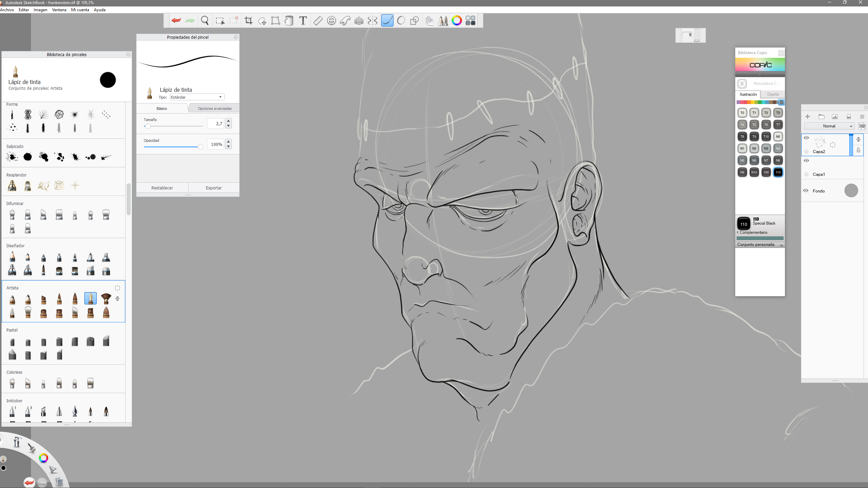Pick the Copic T5 gray swatch
Viewport: 868px width, 488px height.
[754, 124]
